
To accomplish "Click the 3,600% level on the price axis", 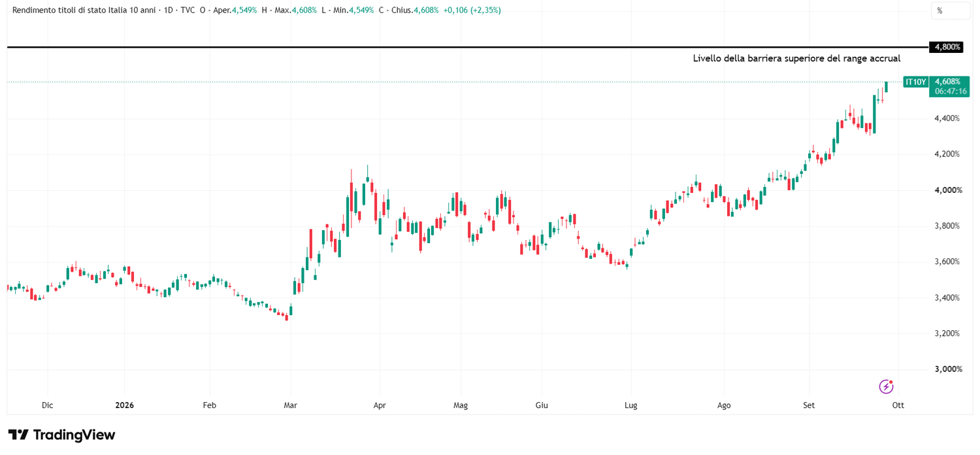I will pos(947,261).
